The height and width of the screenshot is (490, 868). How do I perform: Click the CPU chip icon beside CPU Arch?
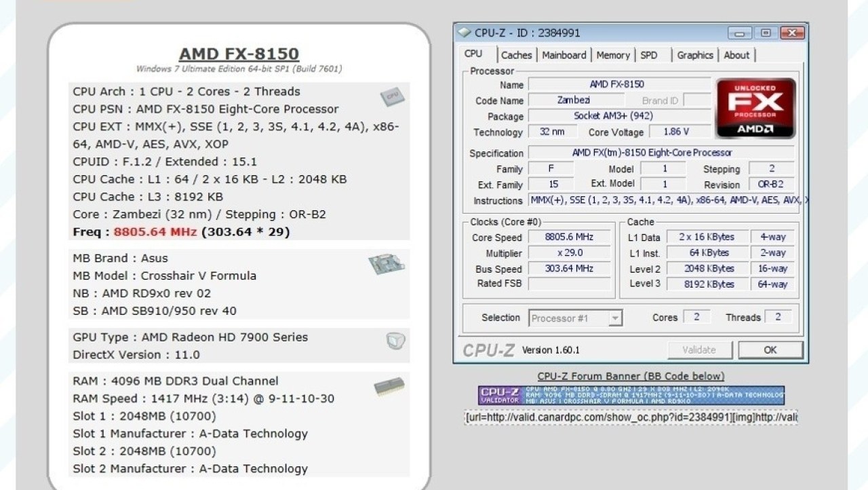(x=392, y=97)
